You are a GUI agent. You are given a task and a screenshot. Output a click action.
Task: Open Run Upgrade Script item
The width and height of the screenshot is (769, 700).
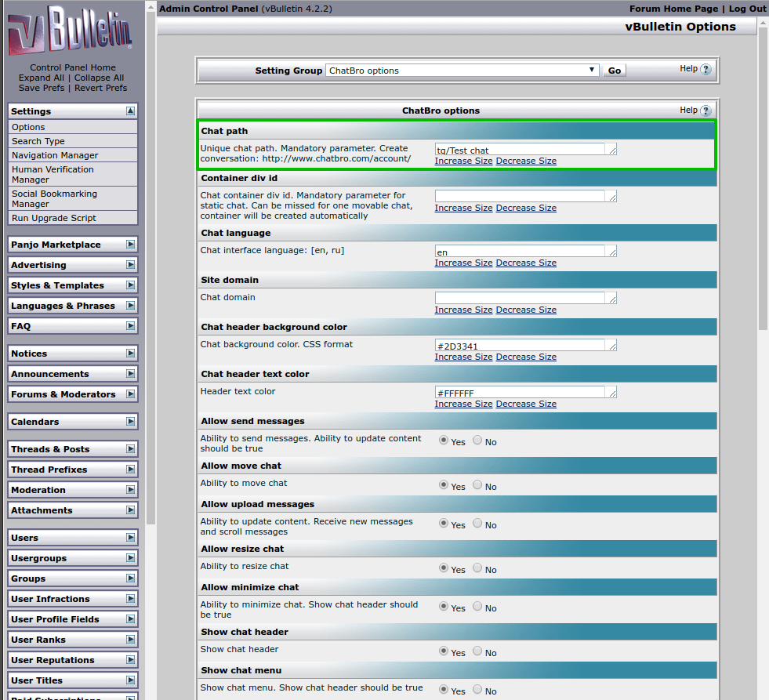(73, 218)
